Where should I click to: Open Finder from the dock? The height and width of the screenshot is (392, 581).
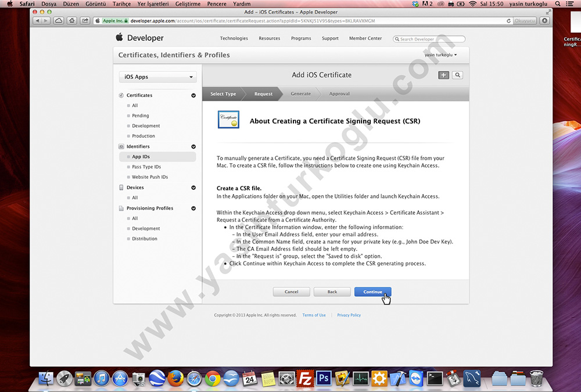(x=46, y=379)
